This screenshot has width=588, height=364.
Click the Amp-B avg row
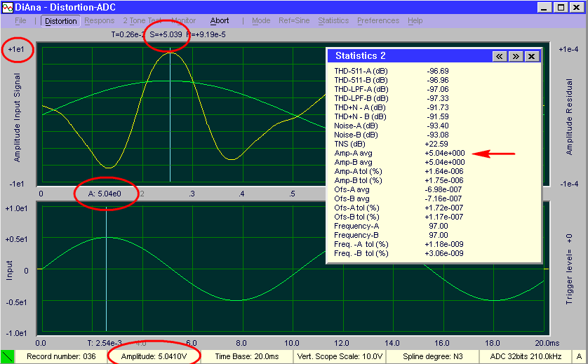(400, 162)
